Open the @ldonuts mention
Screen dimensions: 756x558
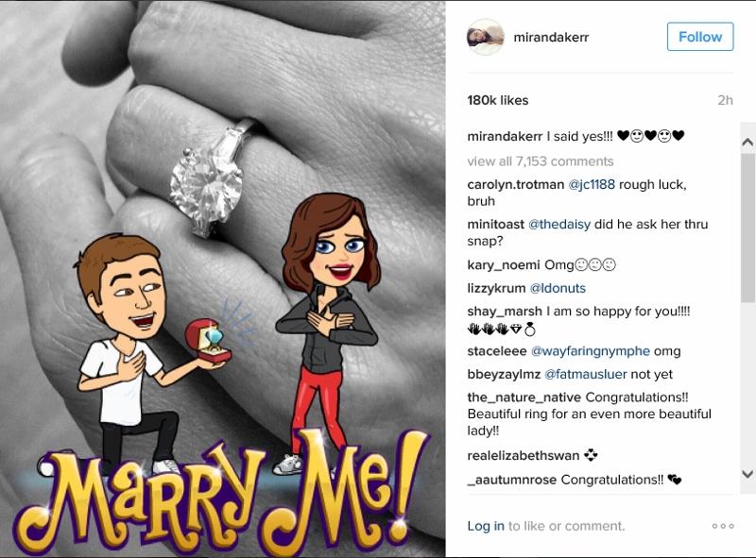pos(558,288)
